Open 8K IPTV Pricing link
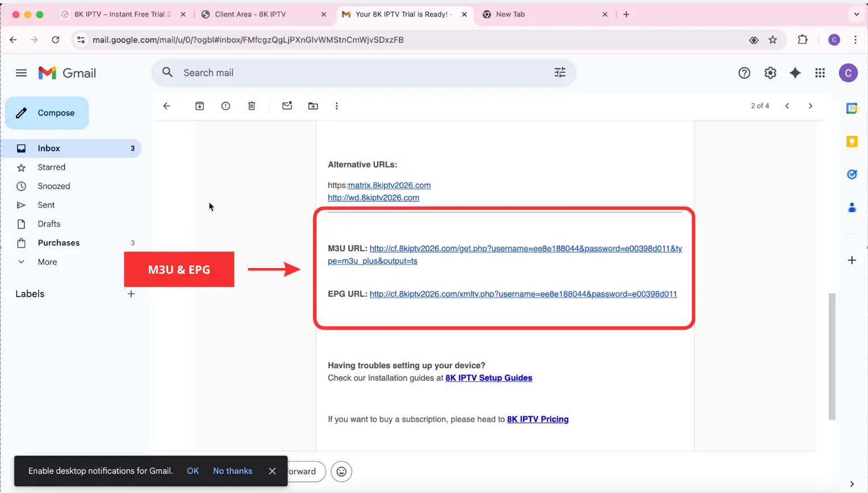The image size is (868, 493). 537,419
